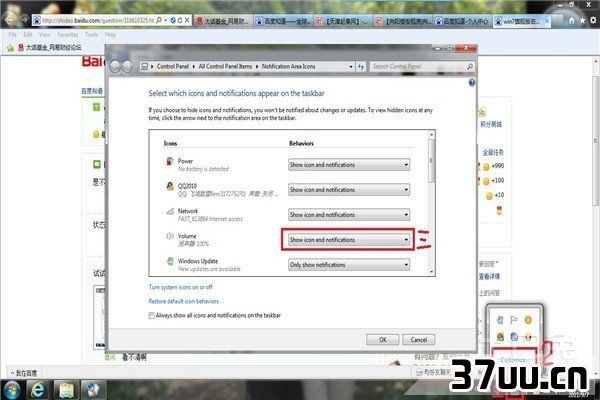600x400 pixels.
Task: Open the IE Help menu
Action: [x=110, y=34]
